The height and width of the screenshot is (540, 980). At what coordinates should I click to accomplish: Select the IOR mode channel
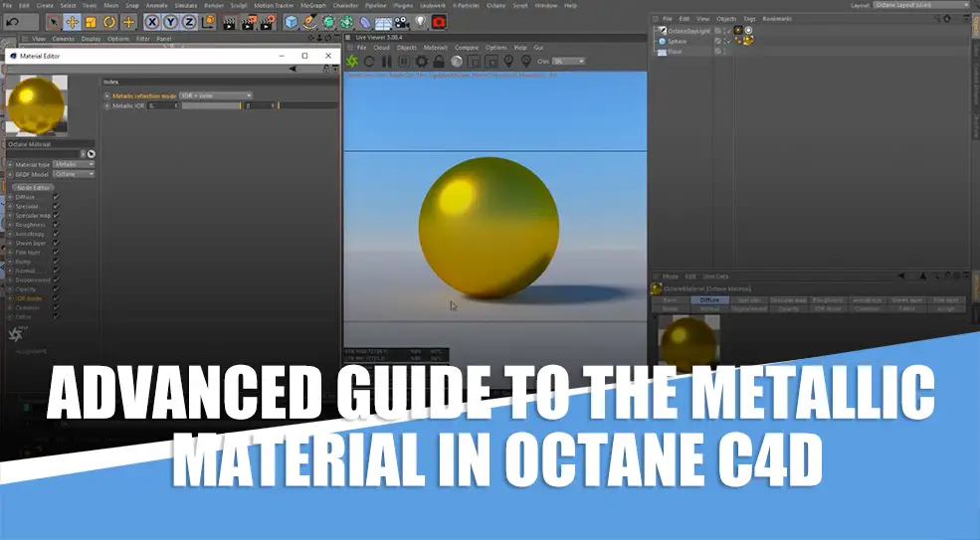click(29, 298)
